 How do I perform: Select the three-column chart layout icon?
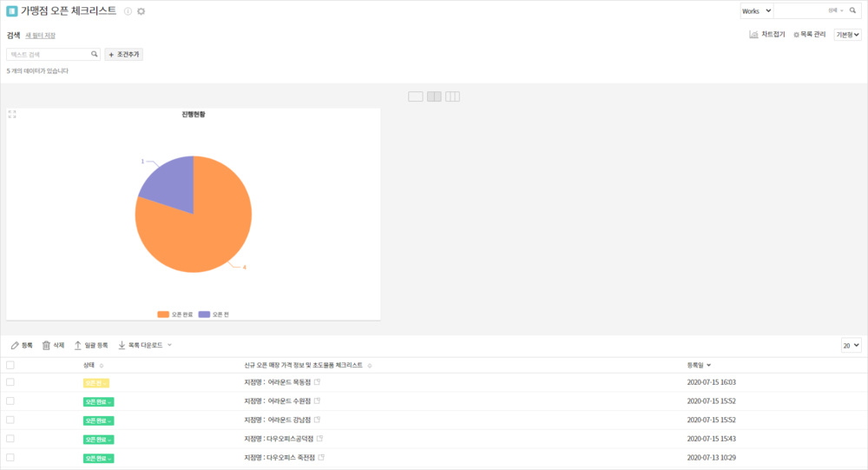pos(452,96)
